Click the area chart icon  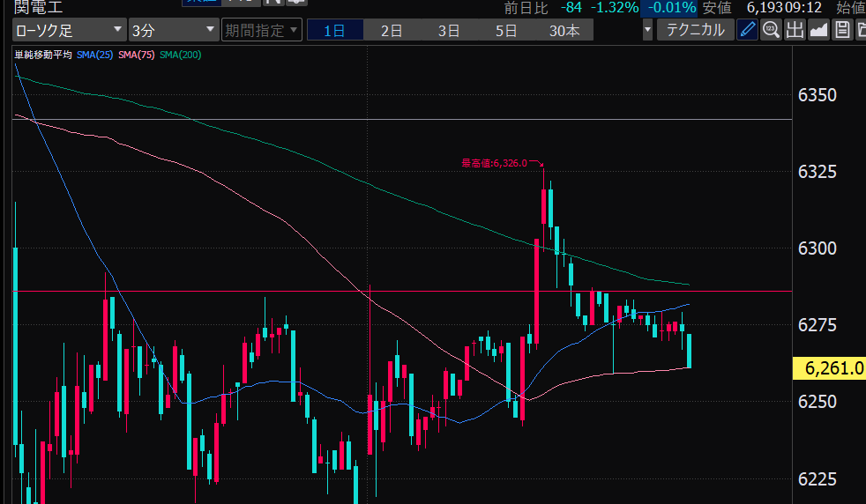point(818,31)
